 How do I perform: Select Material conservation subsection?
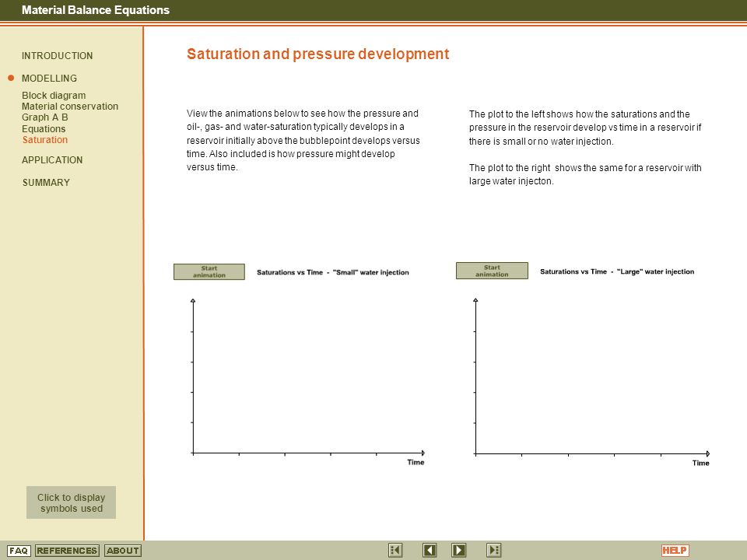pos(70,107)
